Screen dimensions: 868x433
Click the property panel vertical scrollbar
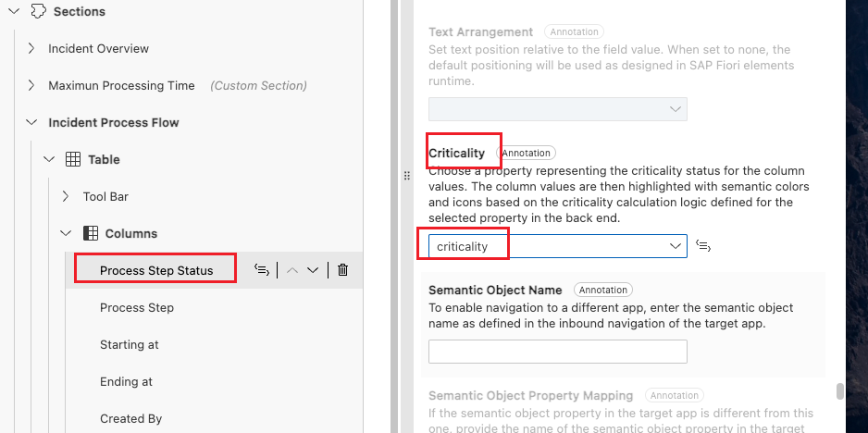point(840,391)
